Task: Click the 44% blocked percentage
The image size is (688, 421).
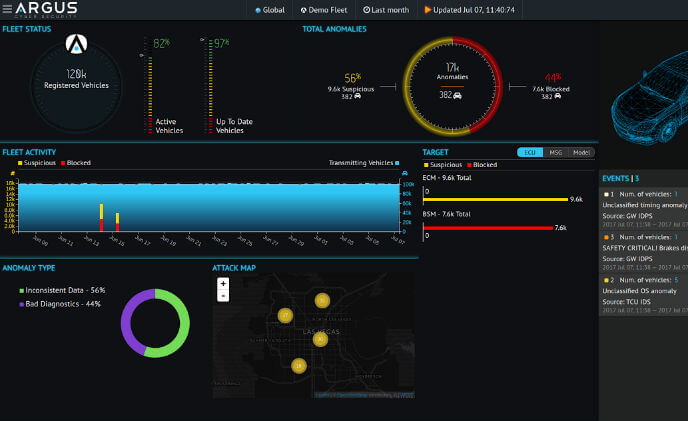Action: coord(553,78)
